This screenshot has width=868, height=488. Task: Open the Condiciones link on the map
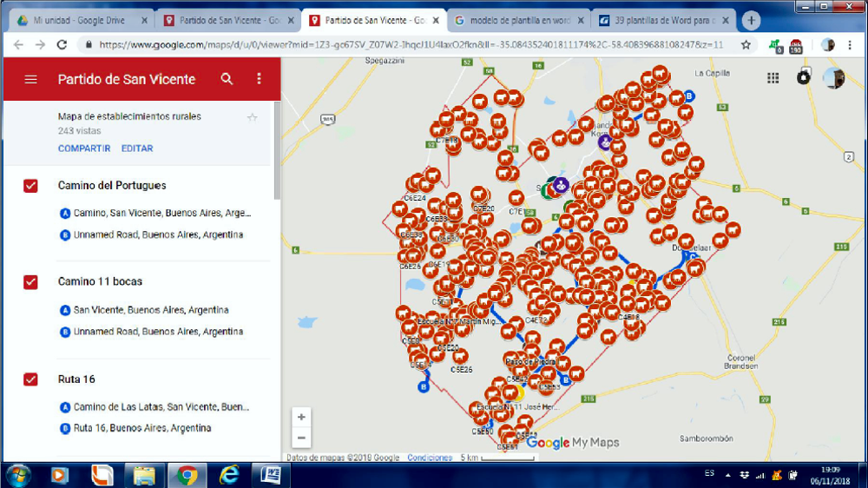tap(430, 458)
